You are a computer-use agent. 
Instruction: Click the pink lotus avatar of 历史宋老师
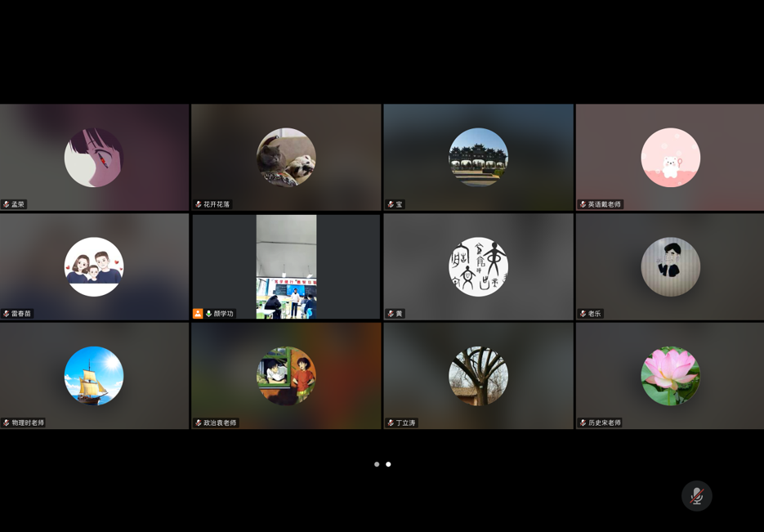pos(670,376)
